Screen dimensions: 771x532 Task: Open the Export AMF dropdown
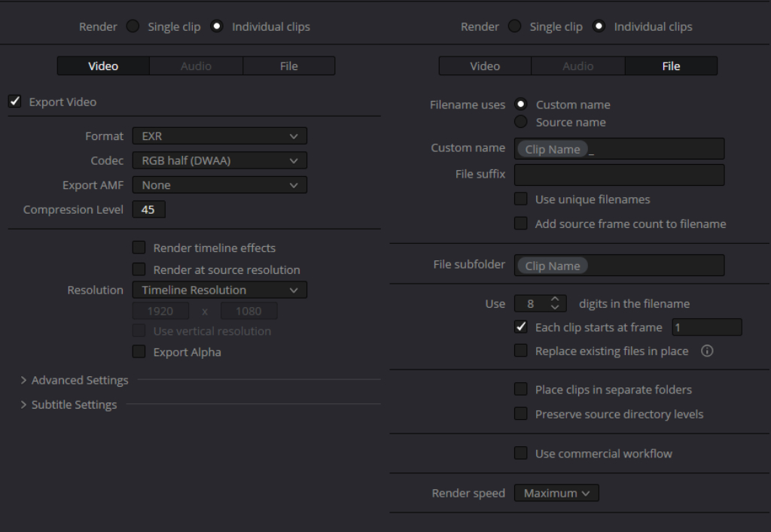[x=219, y=185]
